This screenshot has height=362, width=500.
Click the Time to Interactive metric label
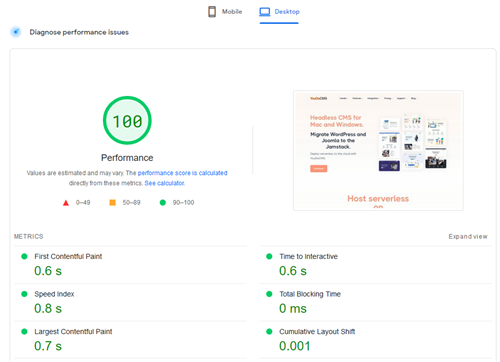[x=308, y=256]
